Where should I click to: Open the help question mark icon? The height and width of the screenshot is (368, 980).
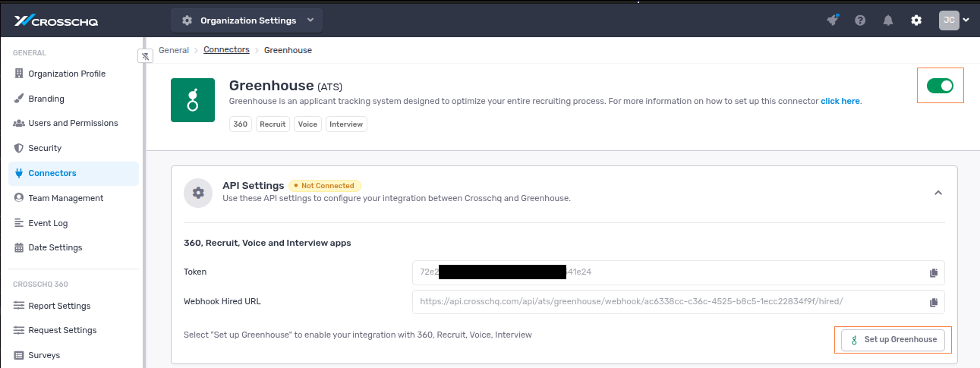(x=860, y=20)
